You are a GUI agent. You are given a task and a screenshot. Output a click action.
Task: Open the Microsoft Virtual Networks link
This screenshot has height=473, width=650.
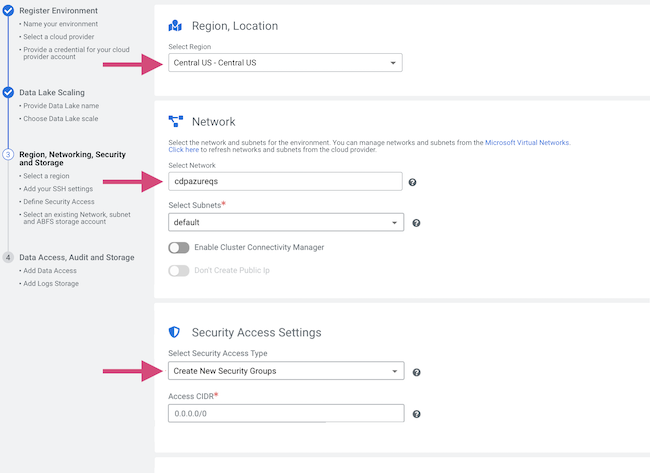click(527, 143)
